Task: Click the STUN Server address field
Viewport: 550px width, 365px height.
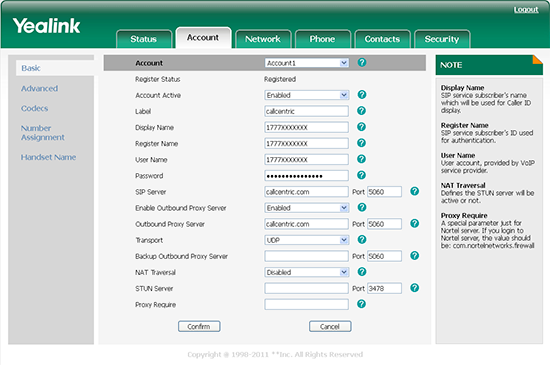Action: coord(306,289)
